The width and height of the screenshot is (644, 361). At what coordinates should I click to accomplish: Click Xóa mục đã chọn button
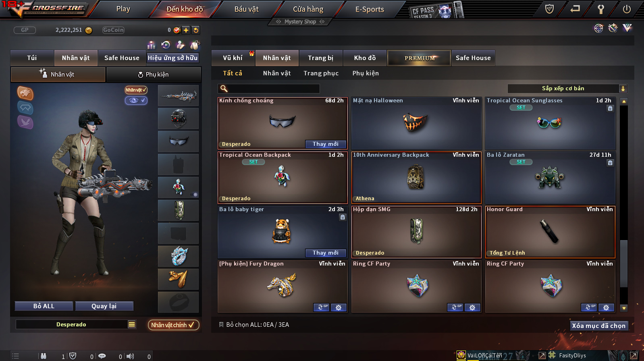598,326
